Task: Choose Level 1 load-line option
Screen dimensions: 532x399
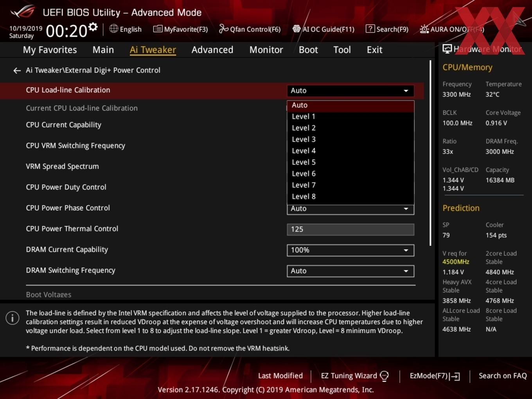Action: [350, 117]
